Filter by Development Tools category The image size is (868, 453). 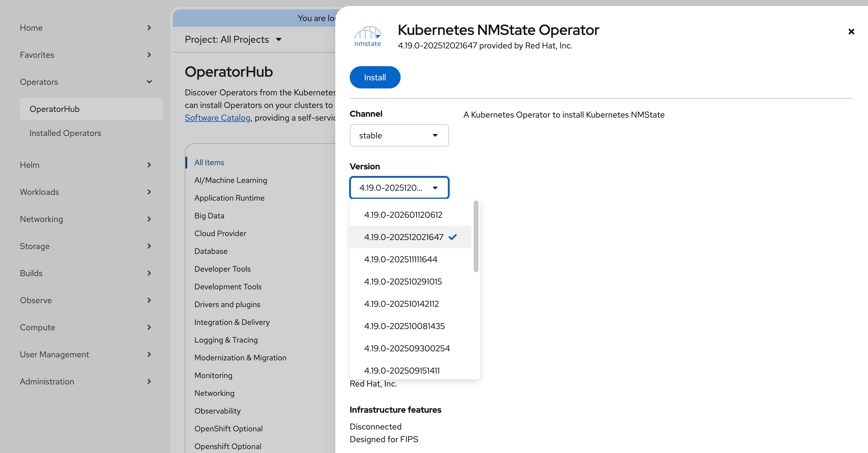tap(228, 287)
